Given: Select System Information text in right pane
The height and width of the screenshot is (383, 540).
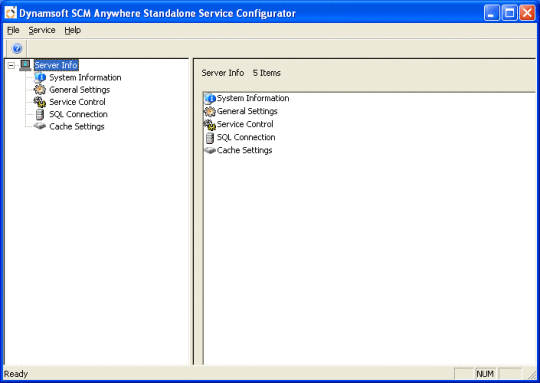Looking at the screenshot, I should pyautogui.click(x=253, y=98).
